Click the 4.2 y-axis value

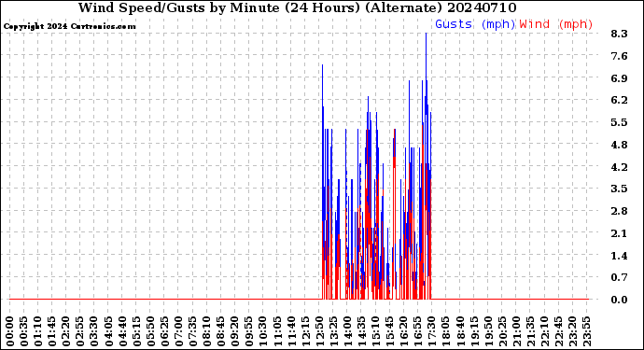click(x=620, y=167)
